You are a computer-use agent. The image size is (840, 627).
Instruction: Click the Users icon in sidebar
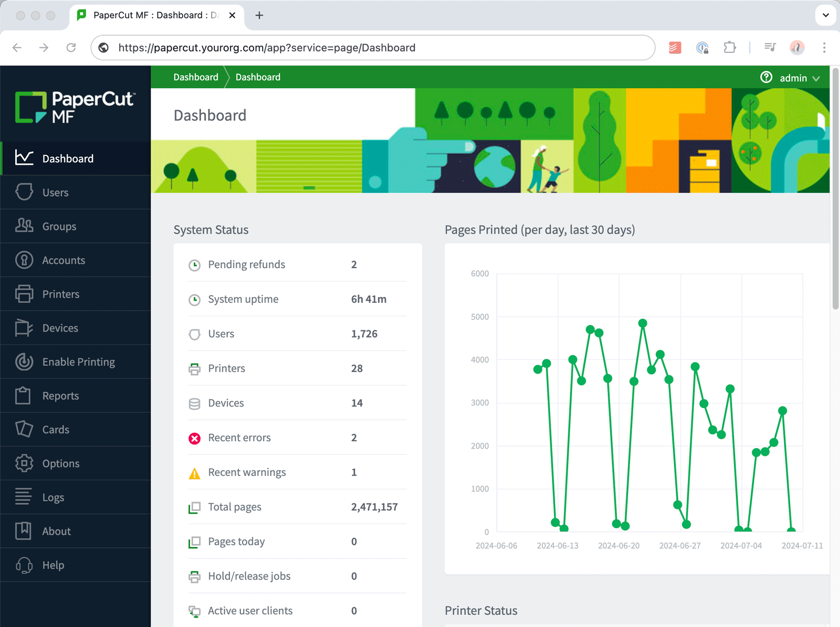[24, 192]
